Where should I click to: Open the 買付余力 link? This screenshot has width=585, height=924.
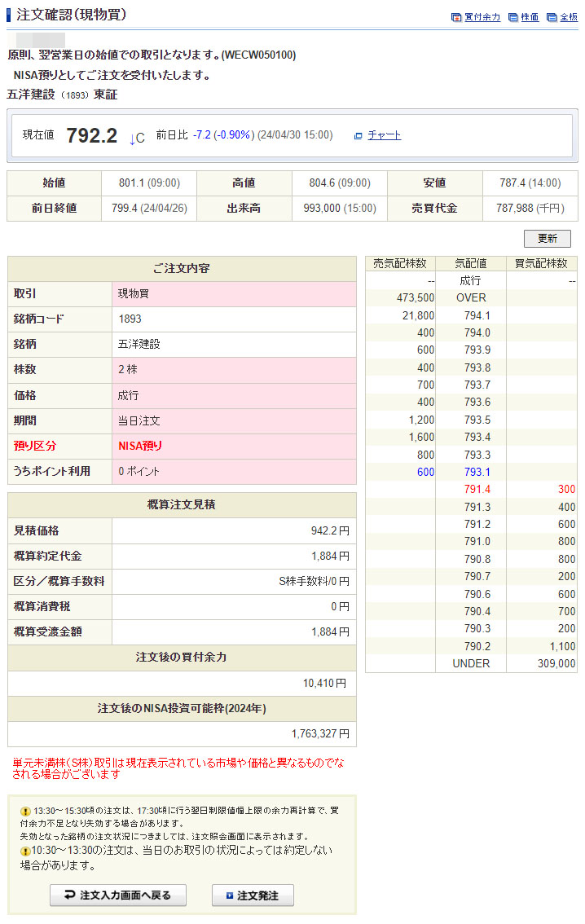click(x=482, y=17)
